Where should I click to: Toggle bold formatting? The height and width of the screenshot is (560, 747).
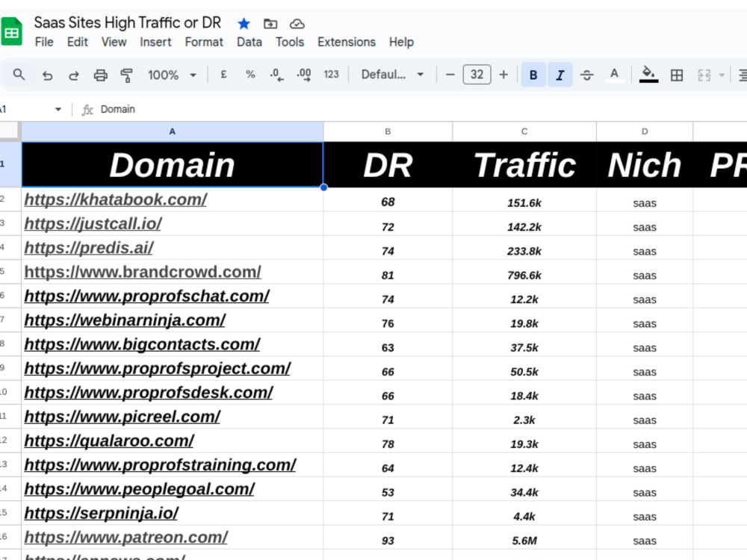(533, 75)
